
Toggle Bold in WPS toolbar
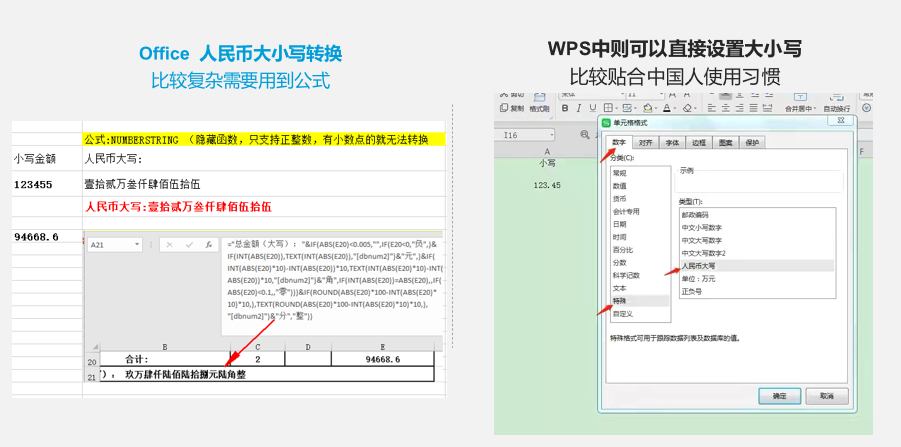click(x=565, y=108)
